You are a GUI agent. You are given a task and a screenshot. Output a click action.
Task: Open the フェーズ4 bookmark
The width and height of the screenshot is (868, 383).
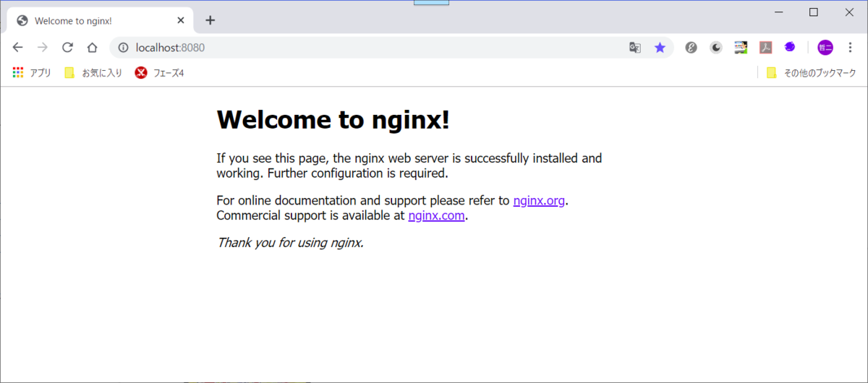pos(159,72)
